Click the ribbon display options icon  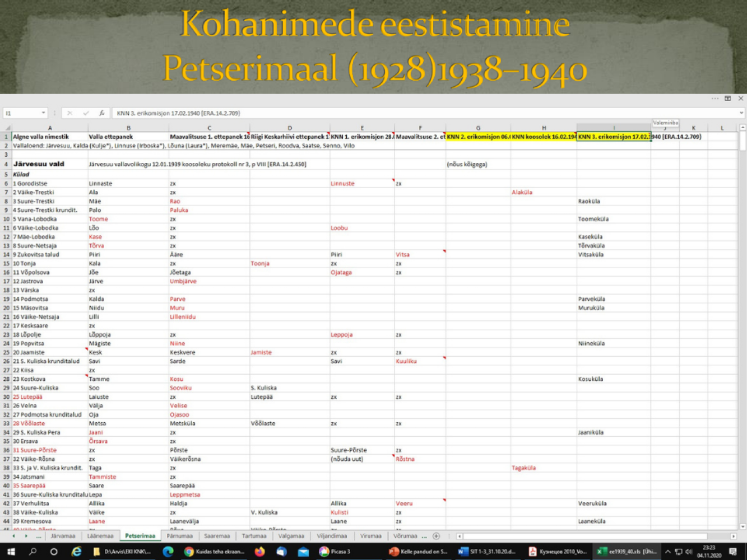coord(727,99)
